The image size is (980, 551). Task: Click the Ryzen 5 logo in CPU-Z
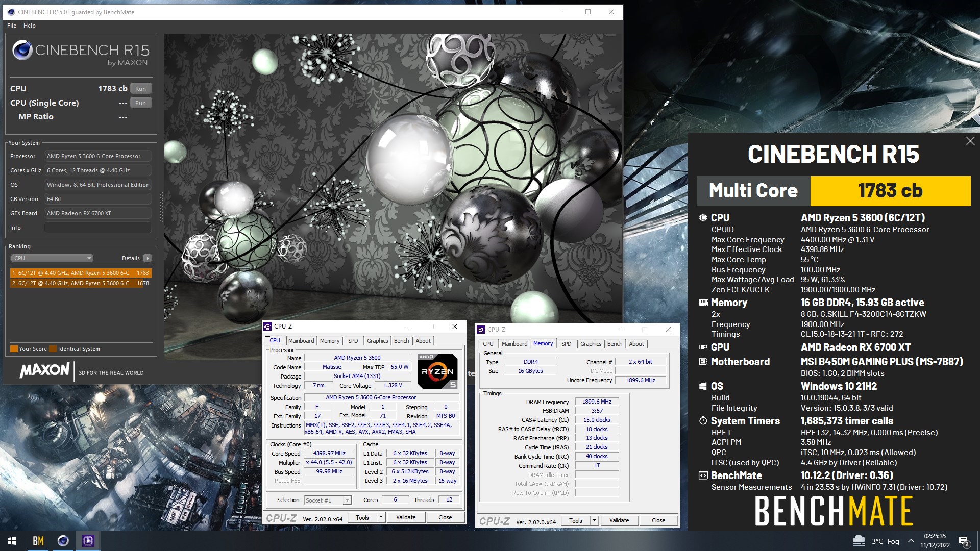pos(437,371)
